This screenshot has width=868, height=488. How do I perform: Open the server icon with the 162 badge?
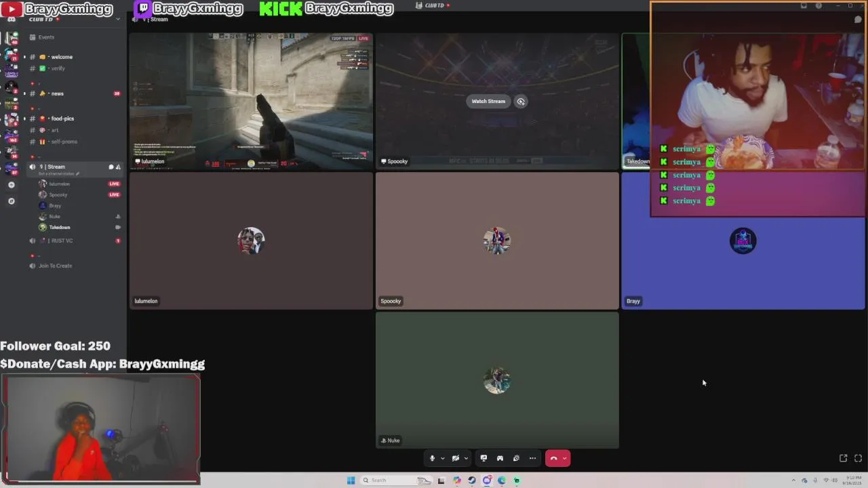click(x=11, y=136)
